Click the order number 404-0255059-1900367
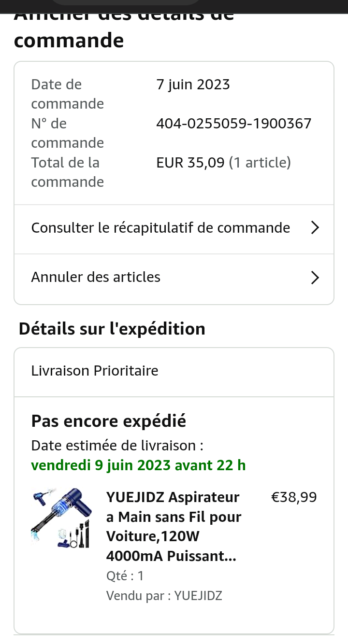The width and height of the screenshot is (348, 644). pos(234,124)
